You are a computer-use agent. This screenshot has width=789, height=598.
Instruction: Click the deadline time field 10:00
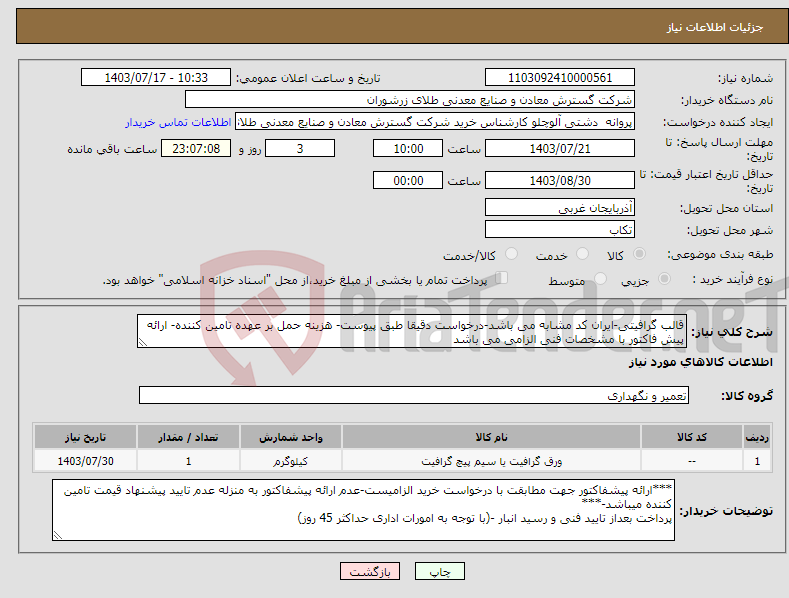408,148
